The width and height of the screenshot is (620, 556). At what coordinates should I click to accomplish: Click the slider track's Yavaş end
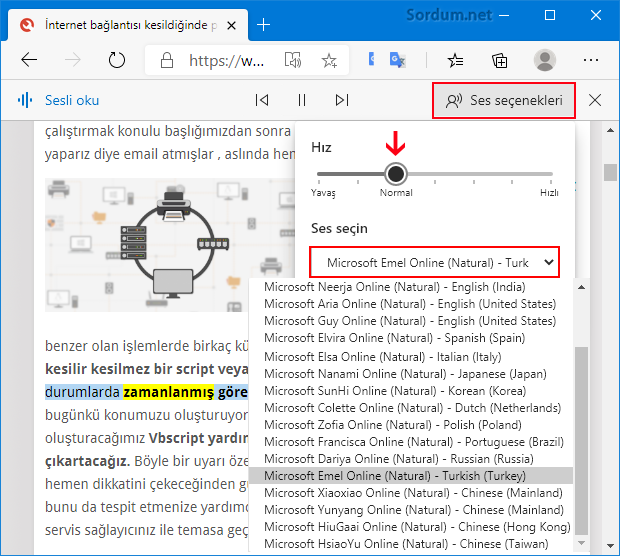tap(320, 174)
